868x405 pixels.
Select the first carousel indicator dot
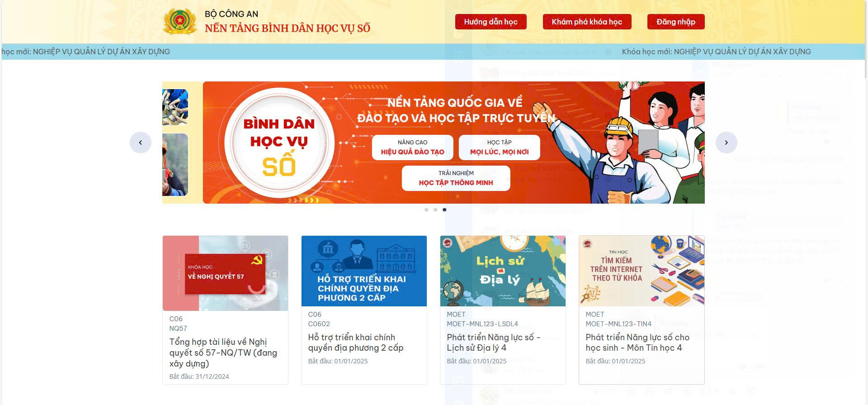[426, 210]
